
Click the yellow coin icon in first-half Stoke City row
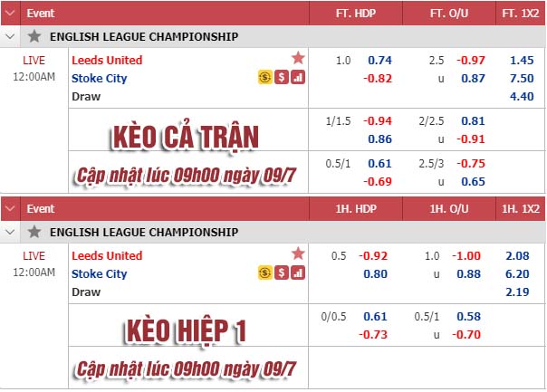(265, 272)
